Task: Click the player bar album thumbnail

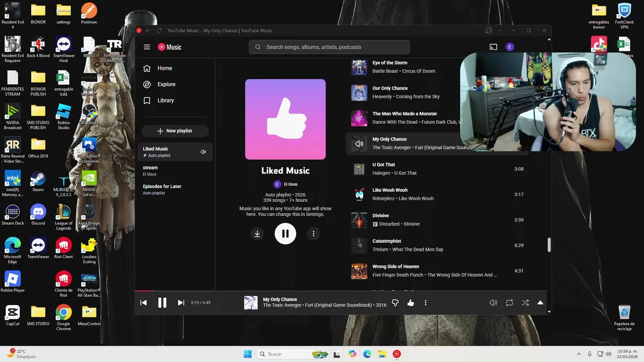Action: pos(251,302)
